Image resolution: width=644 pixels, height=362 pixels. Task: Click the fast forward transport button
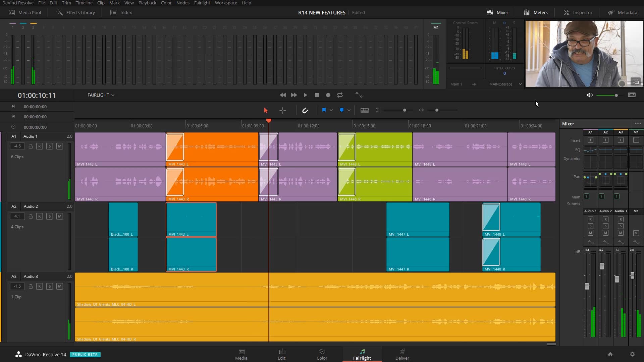tap(294, 95)
